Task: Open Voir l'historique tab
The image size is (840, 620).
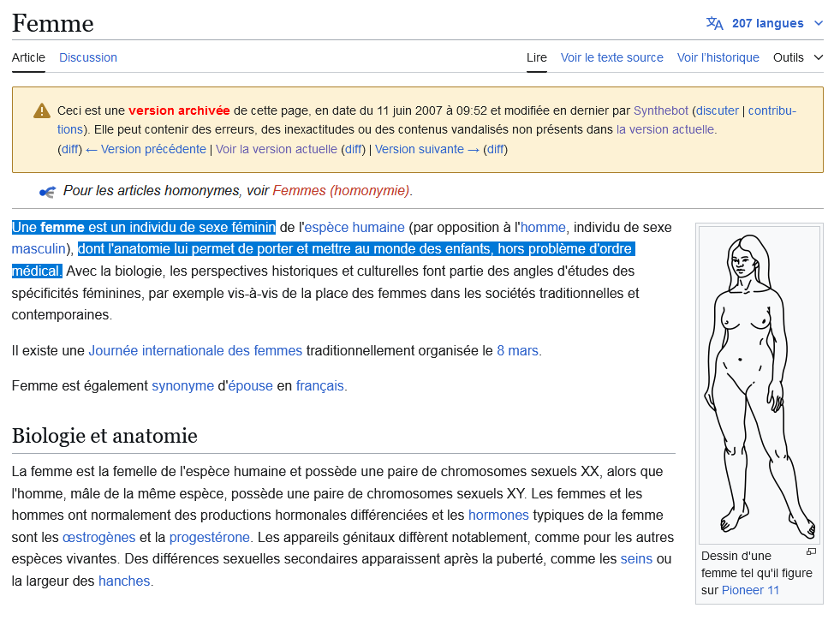Action: tap(718, 57)
